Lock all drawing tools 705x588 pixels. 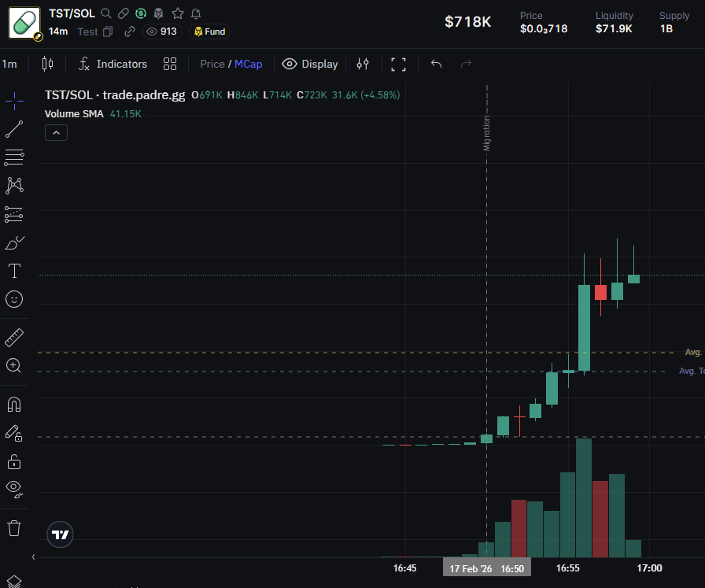[x=14, y=461]
